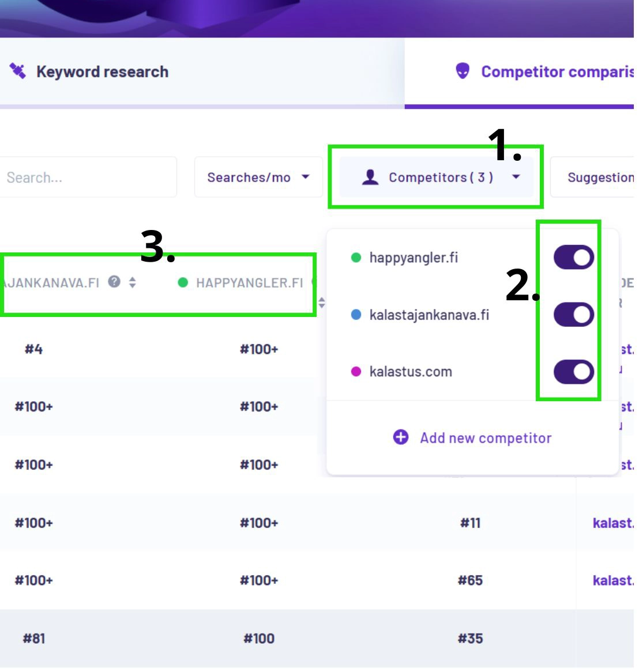The width and height of the screenshot is (639, 672).
Task: Click the caret arrow on Competitors button
Action: (516, 177)
